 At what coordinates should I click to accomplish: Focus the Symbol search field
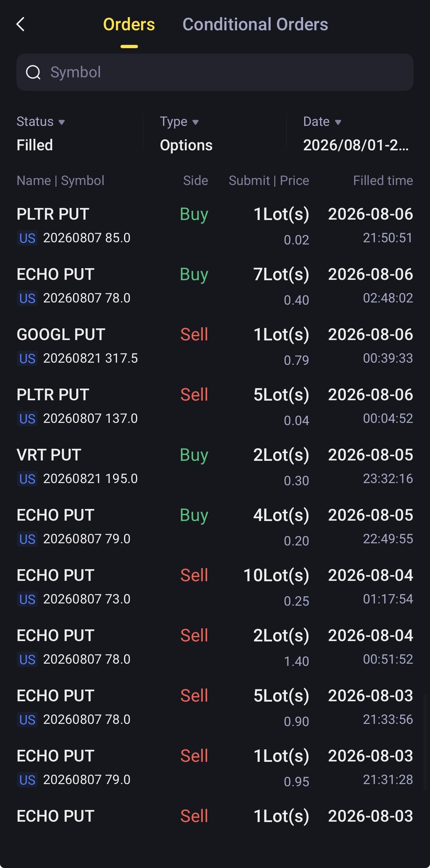pos(215,72)
